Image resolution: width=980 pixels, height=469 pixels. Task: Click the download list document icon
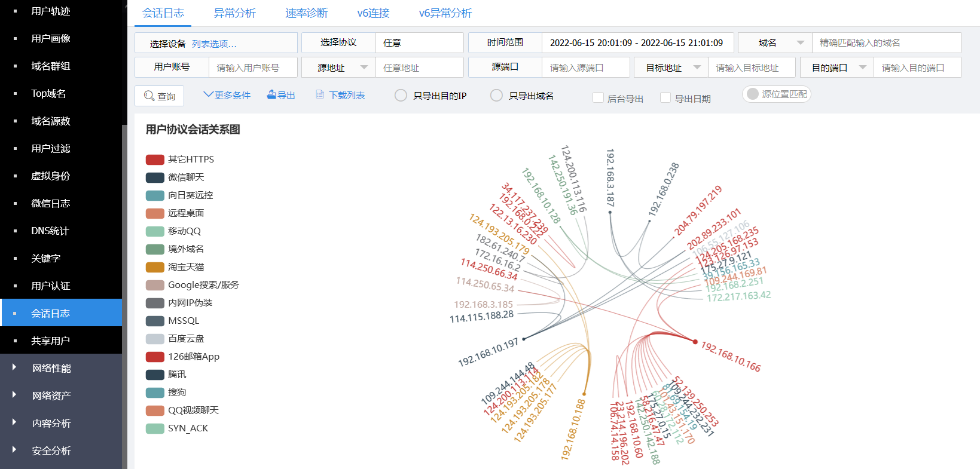pos(320,94)
